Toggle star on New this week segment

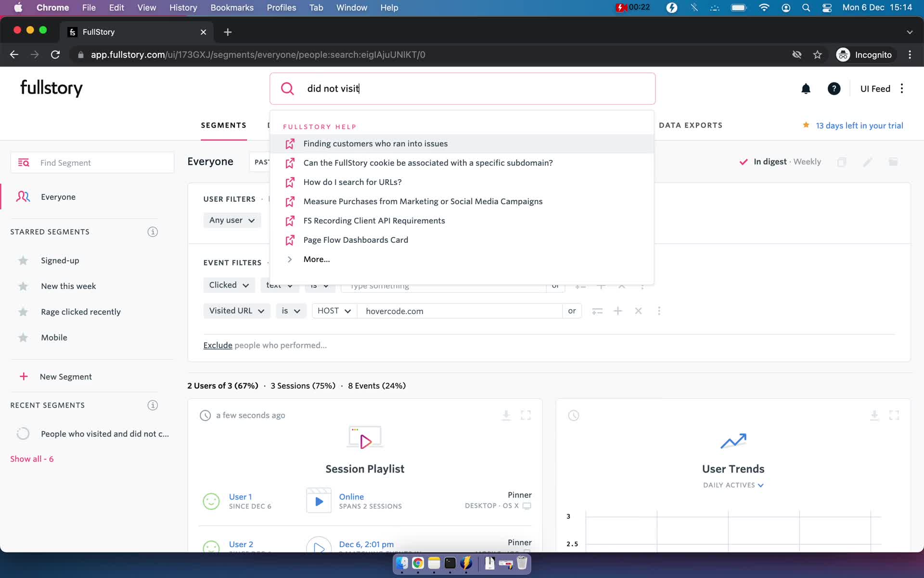tap(23, 286)
